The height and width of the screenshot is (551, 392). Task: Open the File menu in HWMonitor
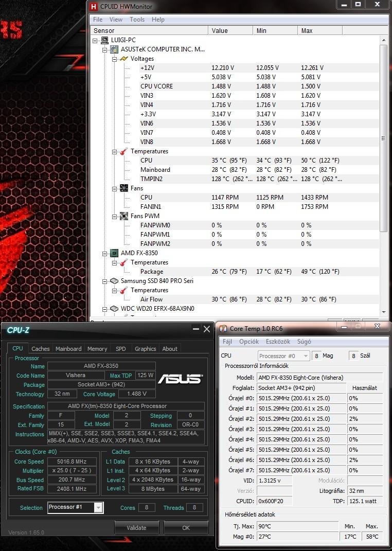(98, 20)
